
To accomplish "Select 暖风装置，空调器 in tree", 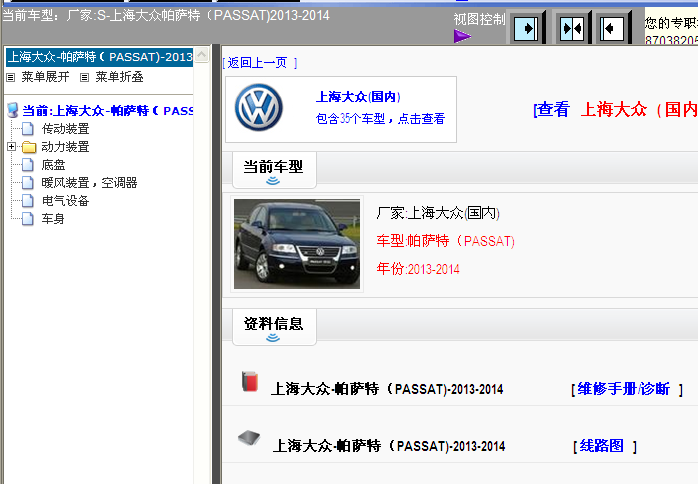I will (89, 183).
